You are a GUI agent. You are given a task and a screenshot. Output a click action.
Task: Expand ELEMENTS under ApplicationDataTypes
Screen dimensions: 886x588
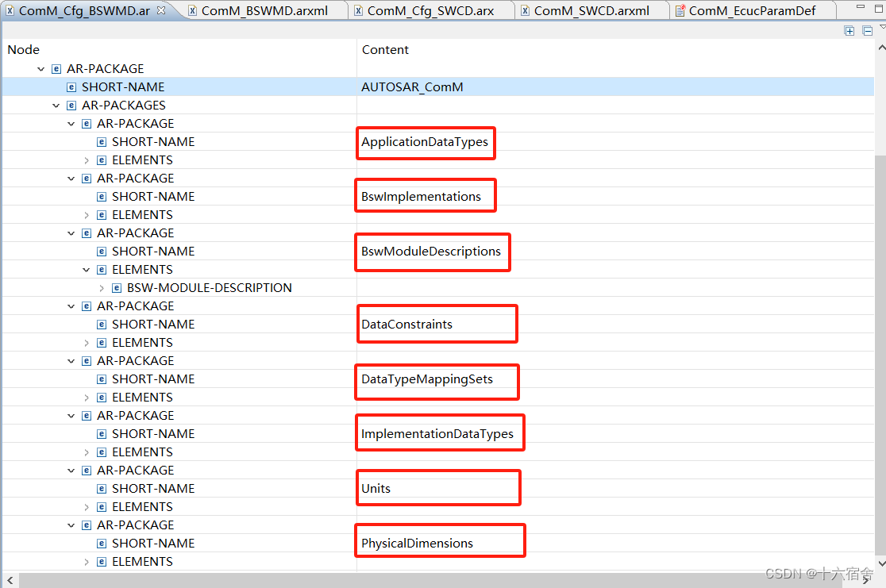click(x=87, y=160)
